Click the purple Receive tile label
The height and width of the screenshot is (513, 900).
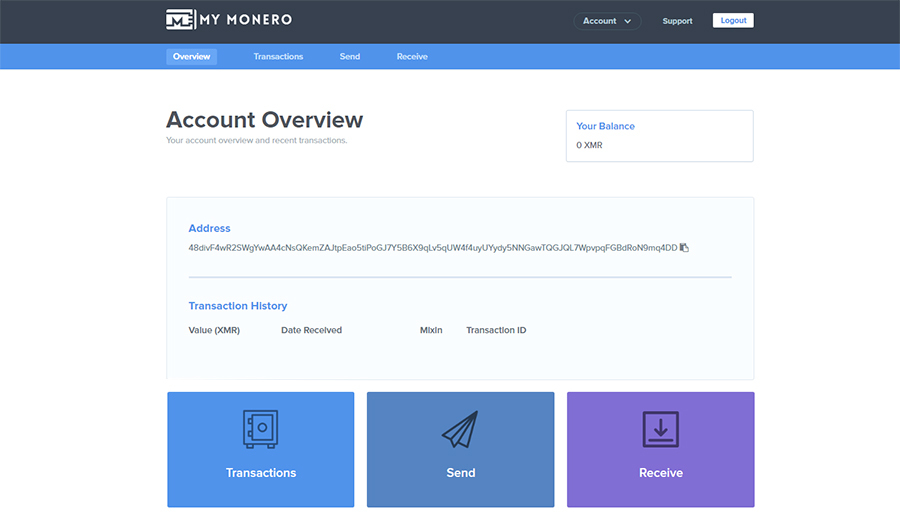pyautogui.click(x=661, y=473)
